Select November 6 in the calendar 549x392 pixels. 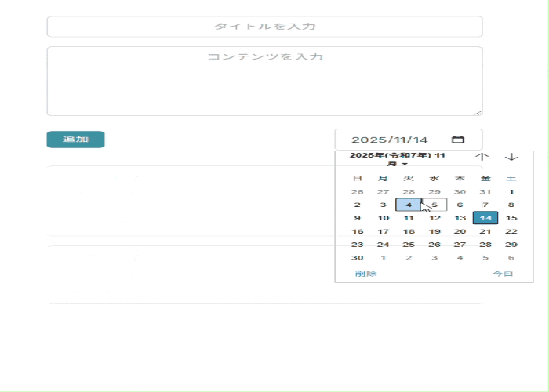(460, 205)
